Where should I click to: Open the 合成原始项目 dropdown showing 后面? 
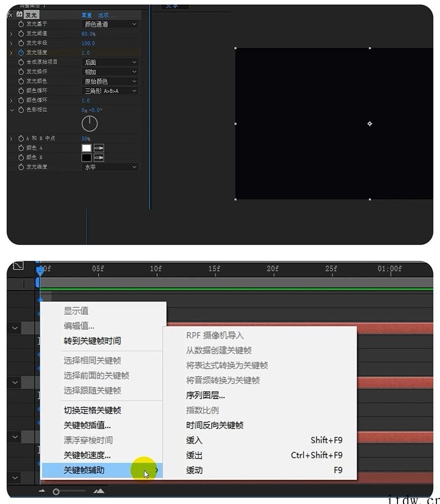click(x=110, y=62)
